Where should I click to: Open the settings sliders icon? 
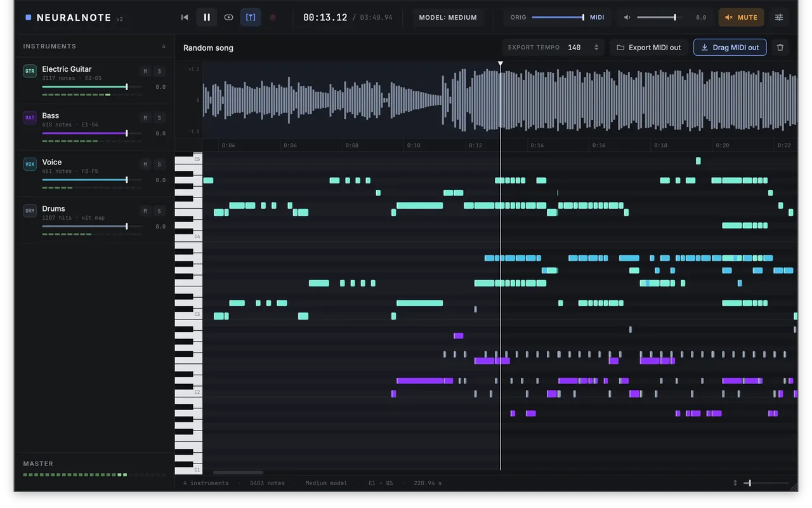[x=779, y=17]
